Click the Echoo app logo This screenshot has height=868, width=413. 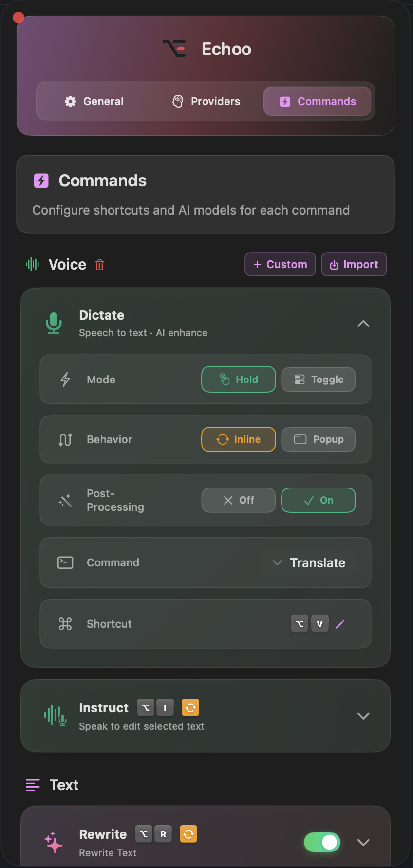pos(174,48)
